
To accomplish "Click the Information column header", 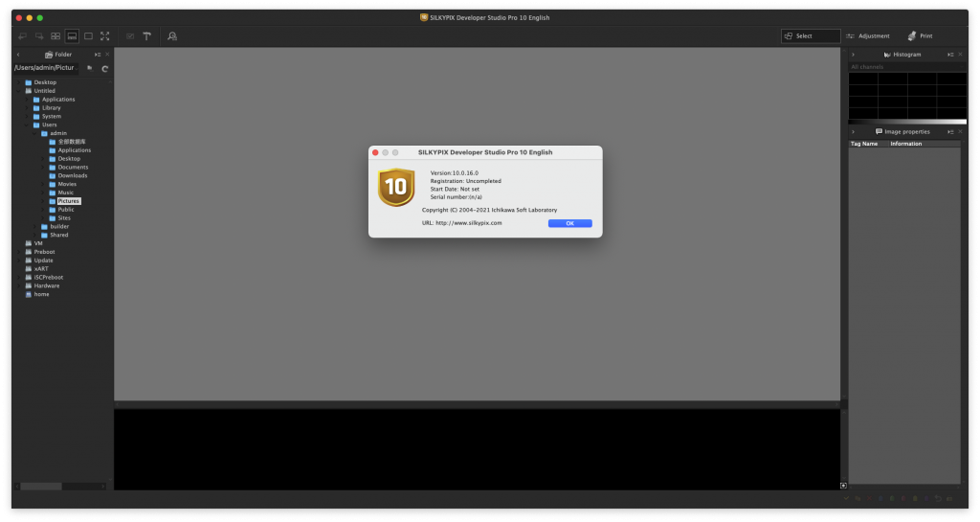I will pyautogui.click(x=924, y=144).
